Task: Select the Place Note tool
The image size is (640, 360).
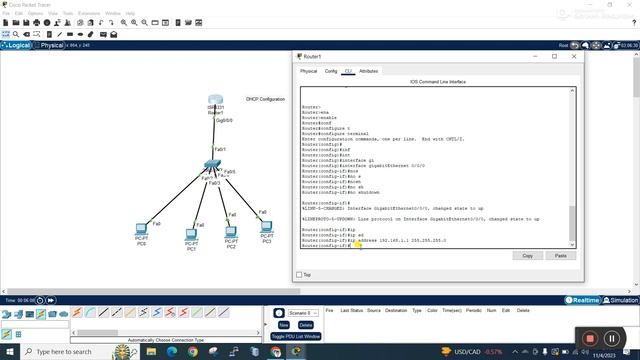Action: [49, 34]
